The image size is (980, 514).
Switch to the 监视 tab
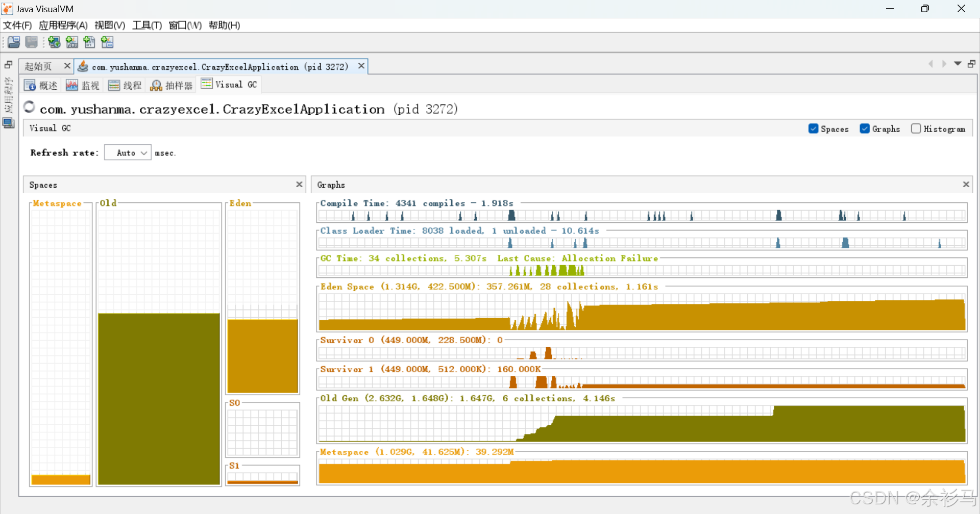pyautogui.click(x=83, y=85)
